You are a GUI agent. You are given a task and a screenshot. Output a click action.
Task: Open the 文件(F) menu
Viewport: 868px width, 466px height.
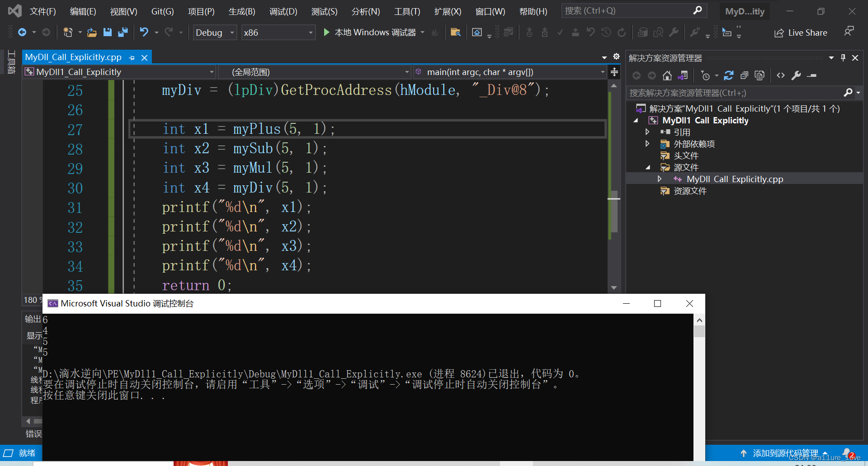(43, 11)
